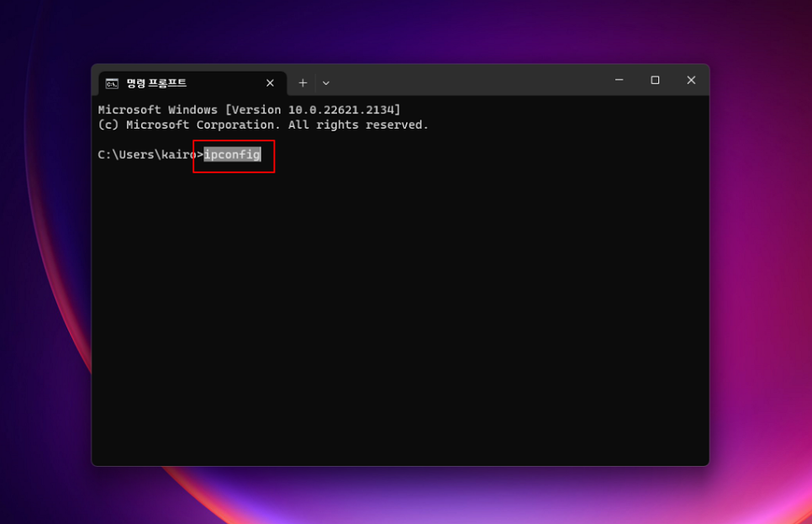Click the highlighted ipconfig command text
This screenshot has height=524, width=812.
[x=232, y=155]
